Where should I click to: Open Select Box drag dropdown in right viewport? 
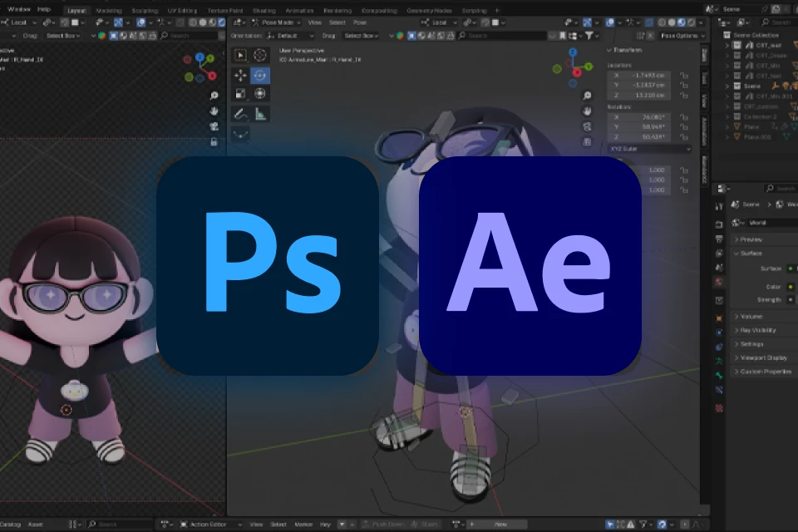[x=362, y=36]
